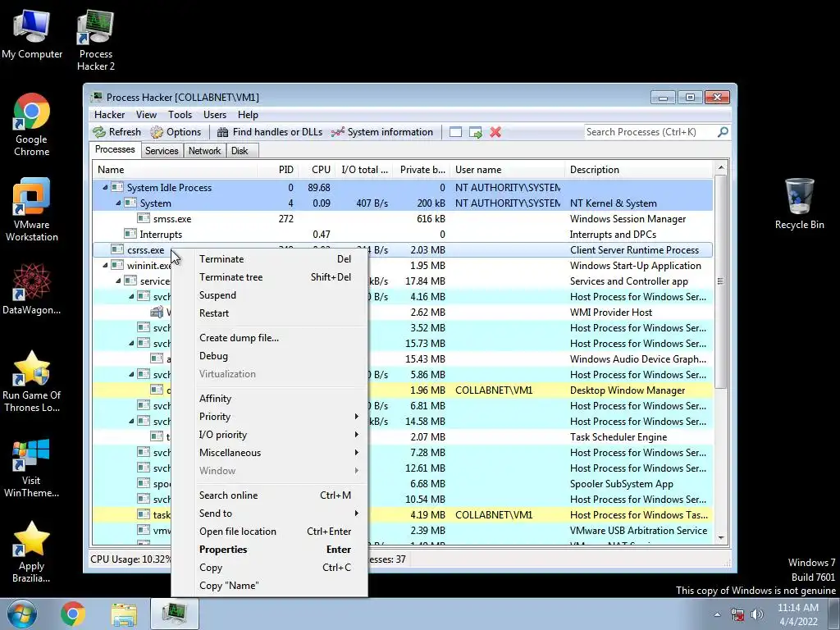Screen dimensions: 840x630
Task: Open VMware Workstation desktop shortcut
Action: coord(32,210)
